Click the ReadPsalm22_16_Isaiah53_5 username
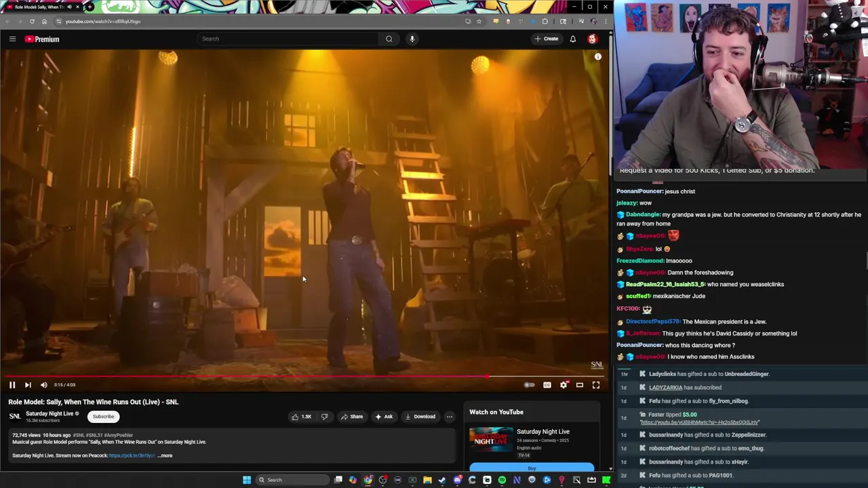Image resolution: width=868 pixels, height=488 pixels. point(665,285)
